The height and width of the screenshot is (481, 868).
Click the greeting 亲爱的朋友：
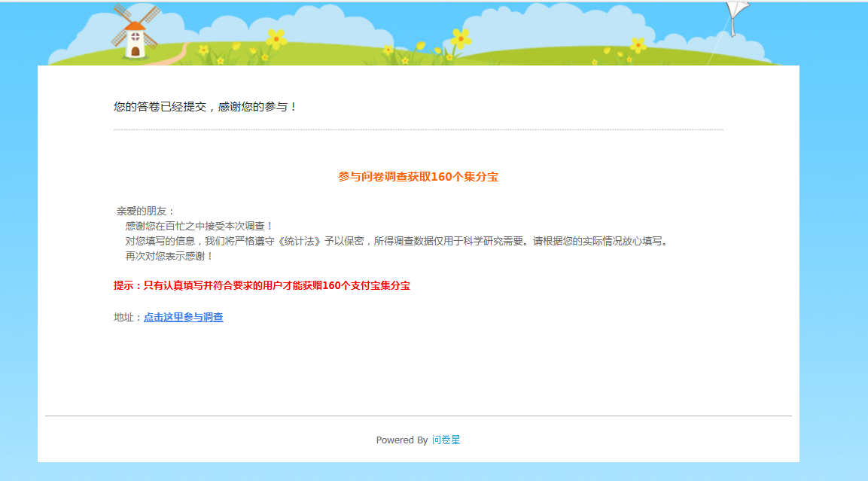point(145,211)
